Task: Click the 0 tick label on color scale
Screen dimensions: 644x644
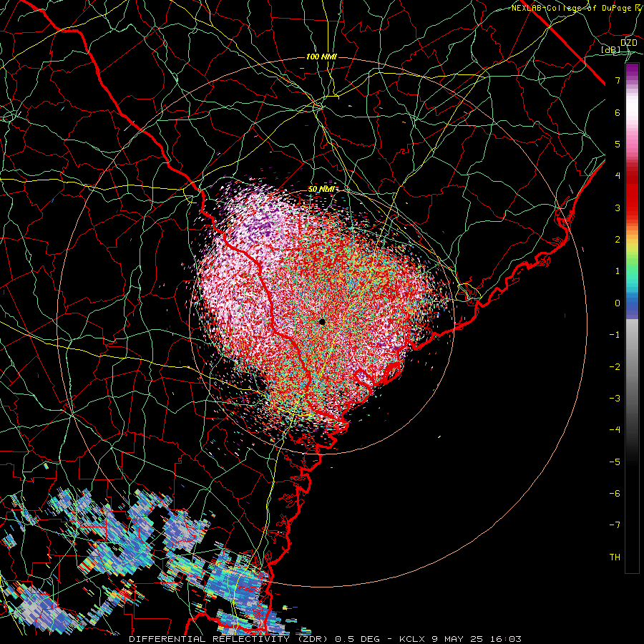Action: (x=618, y=303)
